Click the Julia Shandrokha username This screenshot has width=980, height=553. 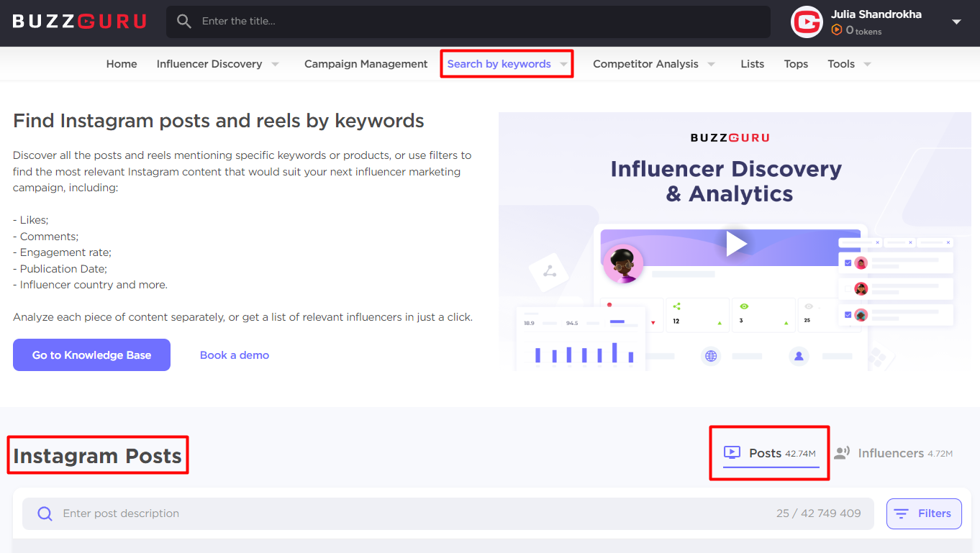[876, 14]
